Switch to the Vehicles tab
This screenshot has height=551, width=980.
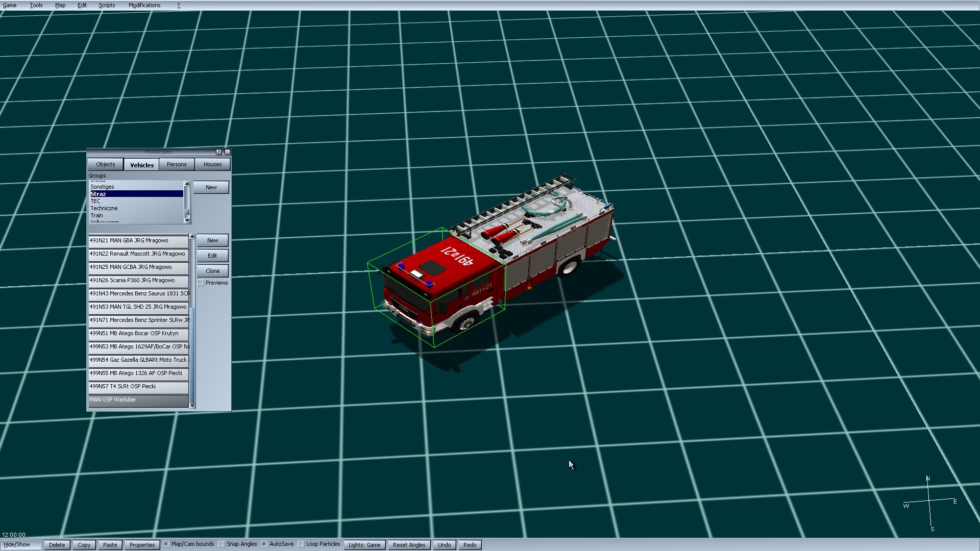142,165
